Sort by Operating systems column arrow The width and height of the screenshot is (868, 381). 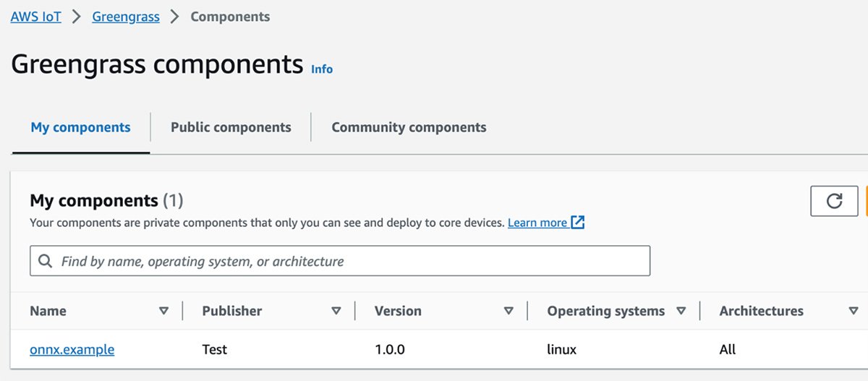[681, 311]
